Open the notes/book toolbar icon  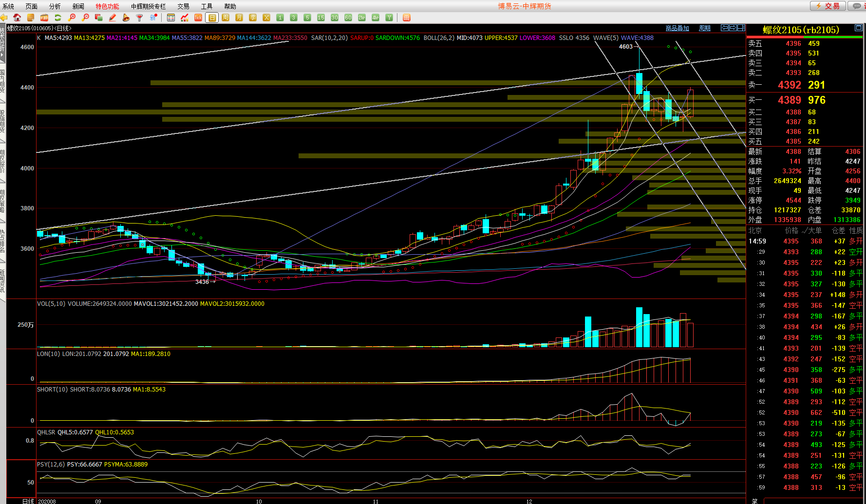[31, 18]
